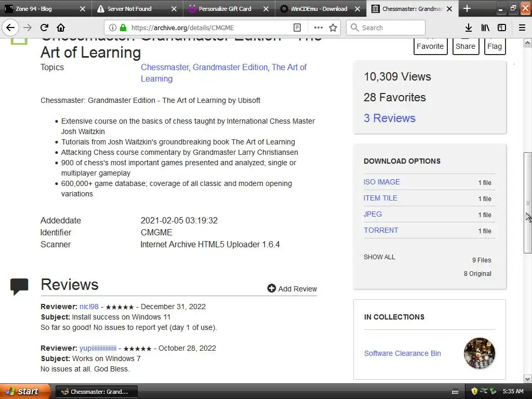Click the taskbar clock 5:35 AM
This screenshot has height=399, width=532.
point(513,391)
